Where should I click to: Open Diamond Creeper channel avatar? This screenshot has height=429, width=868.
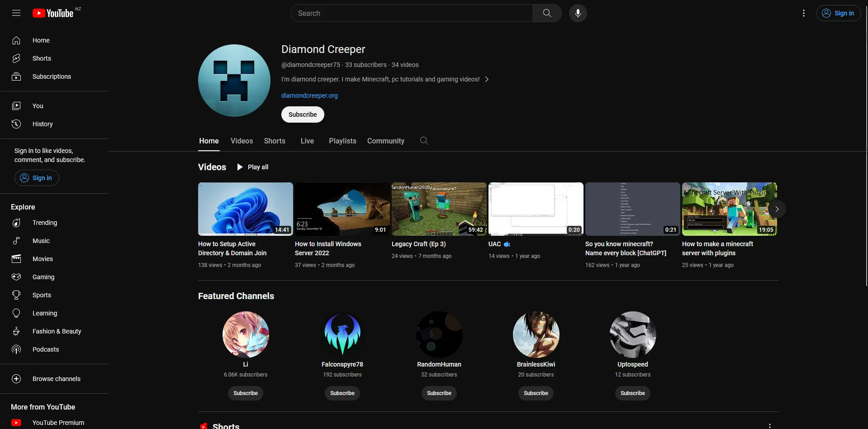click(234, 81)
